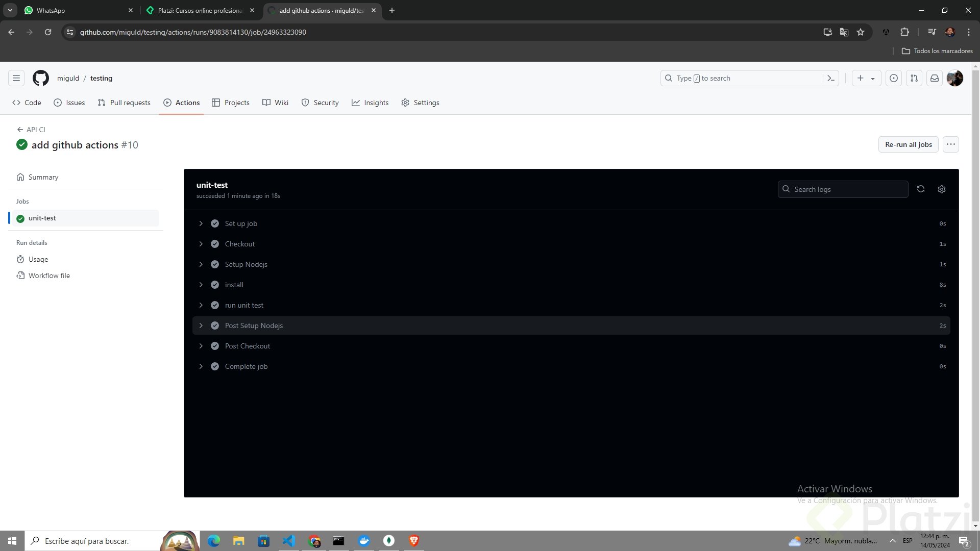Open the three-dot workflow options menu
980x551 pixels.
click(x=950, y=144)
